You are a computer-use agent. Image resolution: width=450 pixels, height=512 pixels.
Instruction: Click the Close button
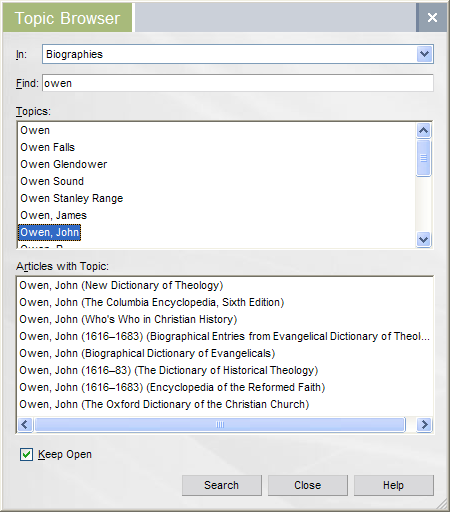308,485
